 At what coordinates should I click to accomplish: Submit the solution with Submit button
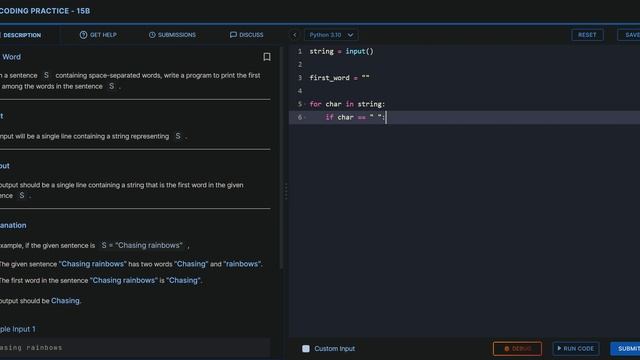click(626, 349)
